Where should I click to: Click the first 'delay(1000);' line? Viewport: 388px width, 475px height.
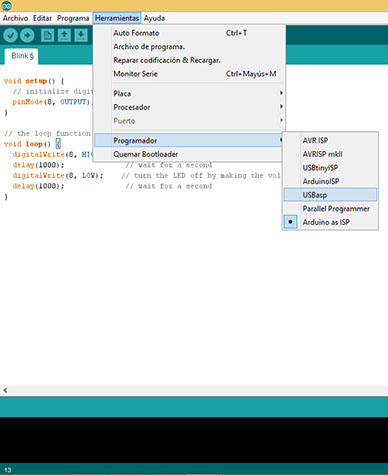coord(38,165)
